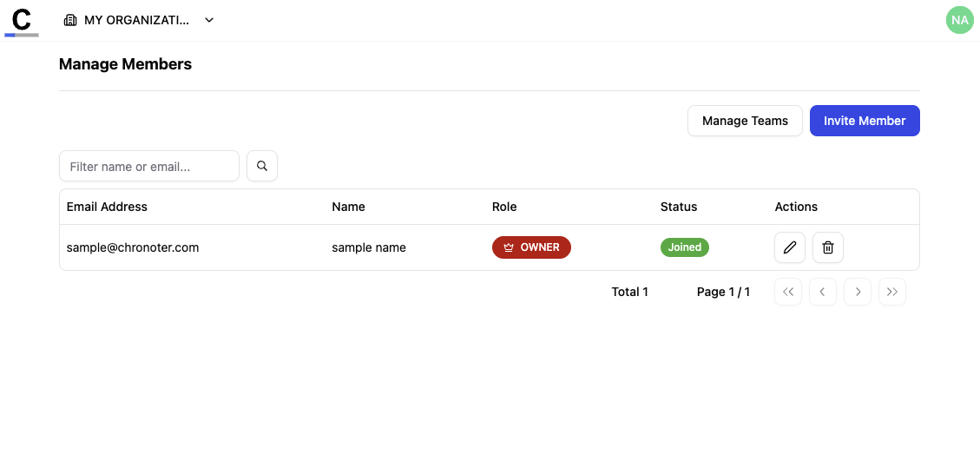980x461 pixels.
Task: Click the Email Address column header
Action: click(107, 207)
